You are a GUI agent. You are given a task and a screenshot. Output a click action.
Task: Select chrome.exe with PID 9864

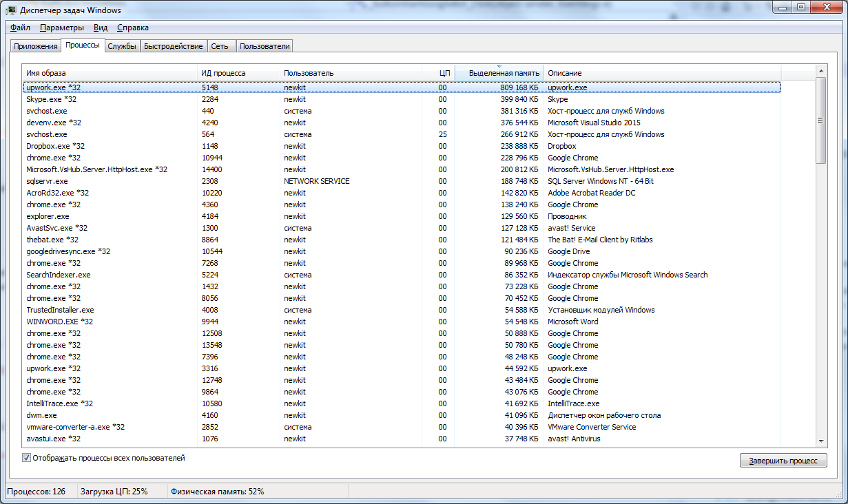coord(402,392)
